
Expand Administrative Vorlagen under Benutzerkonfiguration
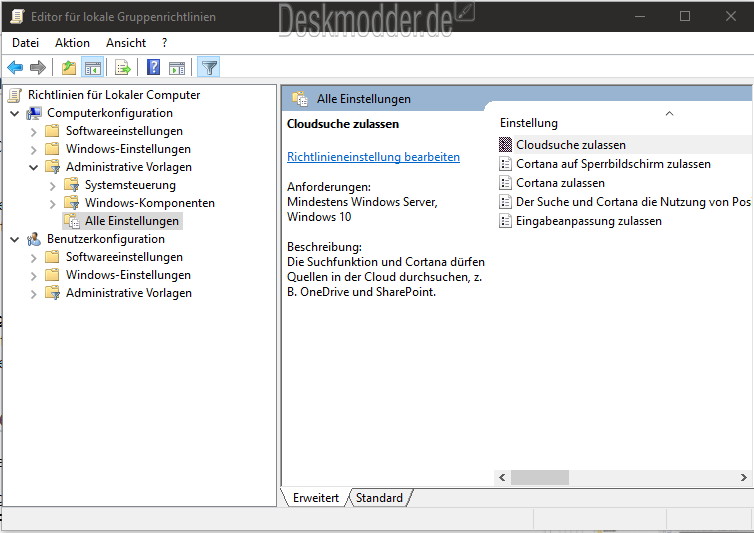33,294
